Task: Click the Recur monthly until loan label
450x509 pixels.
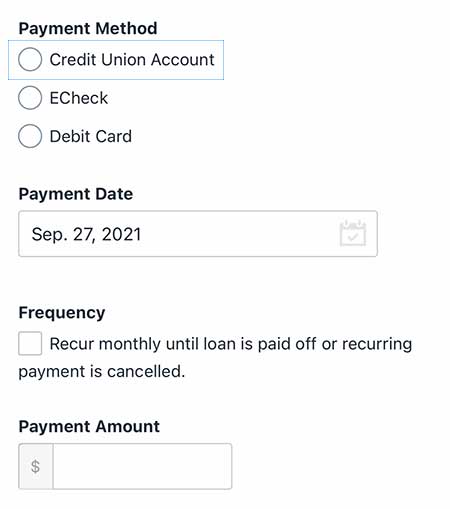Action: (231, 344)
